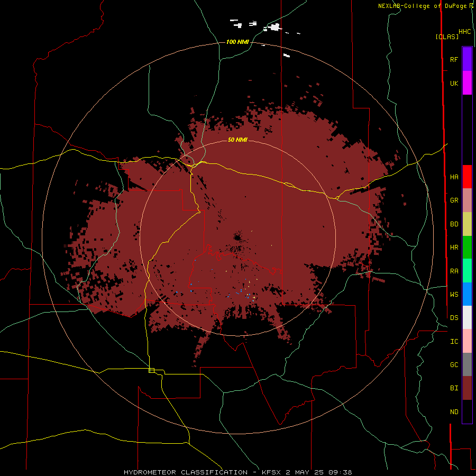Screen dimensions: 476x476
Task: Click the RA legend label
Action: (x=454, y=271)
